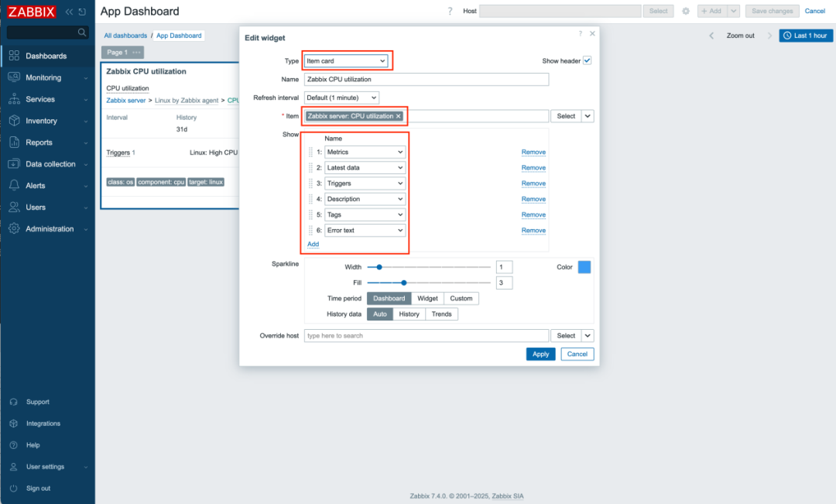Screen dimensions: 836x504
Task: Click the Add widget button
Action: coord(712,11)
